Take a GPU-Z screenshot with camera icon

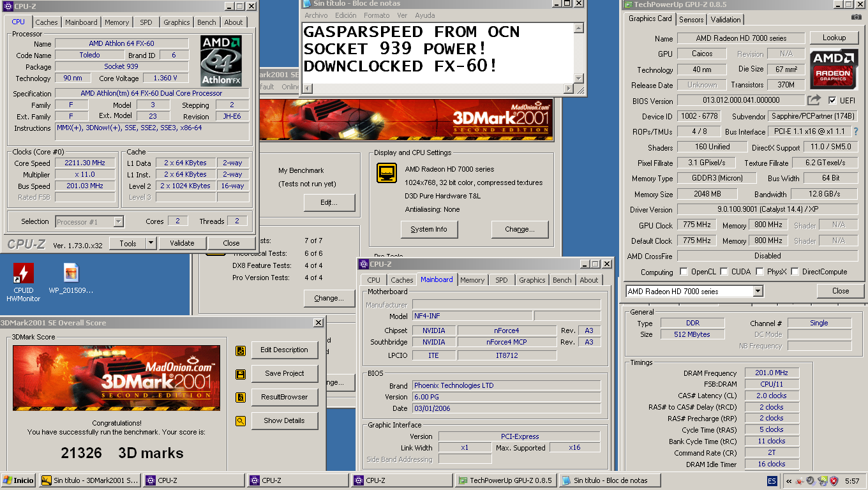tap(857, 17)
